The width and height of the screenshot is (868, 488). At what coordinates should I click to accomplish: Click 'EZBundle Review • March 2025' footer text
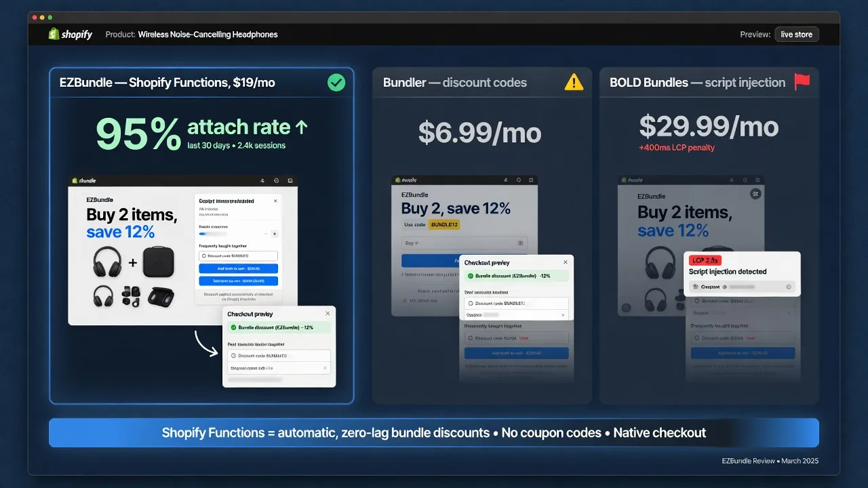coord(770,461)
